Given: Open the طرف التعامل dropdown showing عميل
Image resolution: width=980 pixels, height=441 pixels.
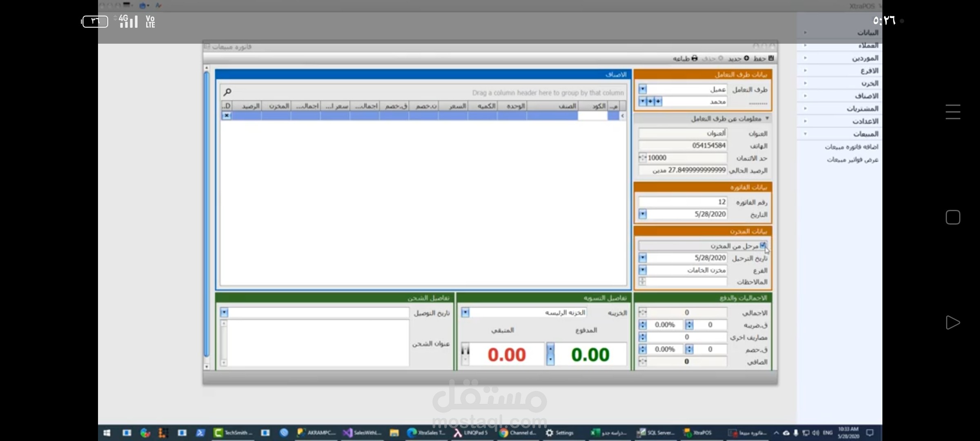Looking at the screenshot, I should coord(642,89).
